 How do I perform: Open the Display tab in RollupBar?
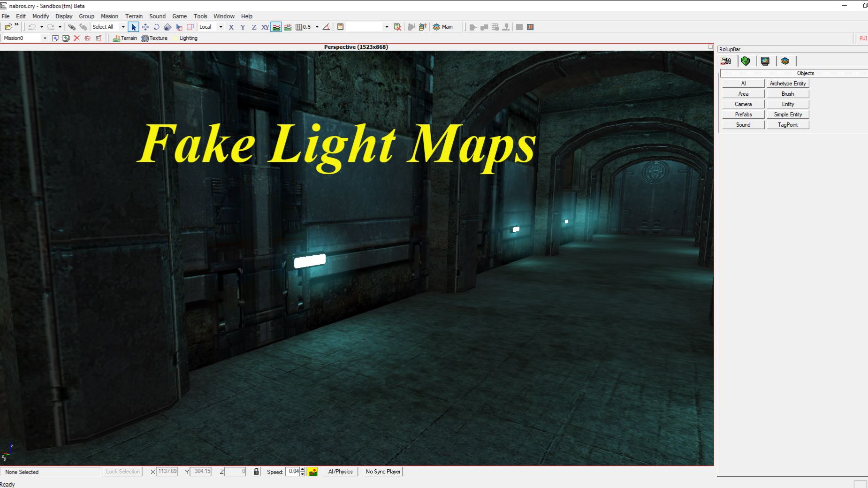click(x=765, y=61)
